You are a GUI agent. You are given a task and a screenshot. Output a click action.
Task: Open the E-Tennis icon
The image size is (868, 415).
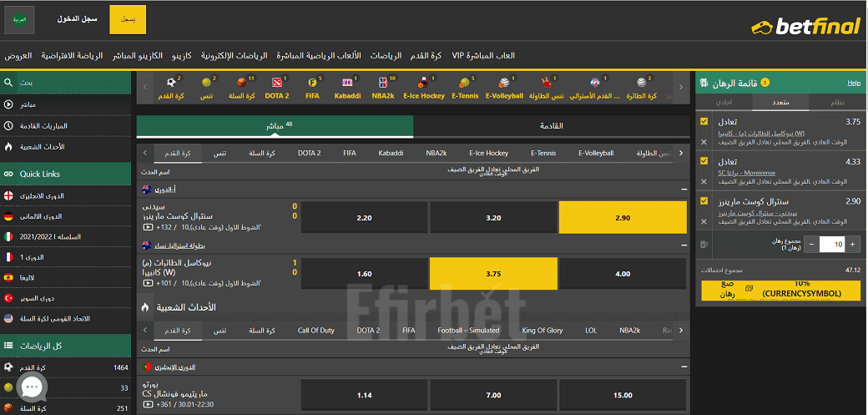pyautogui.click(x=464, y=83)
